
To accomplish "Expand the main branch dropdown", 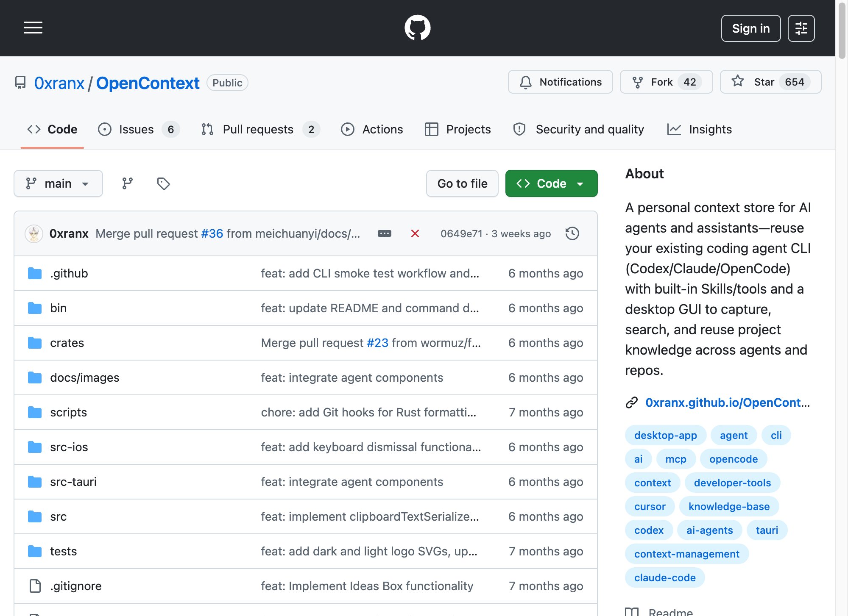I will click(58, 183).
